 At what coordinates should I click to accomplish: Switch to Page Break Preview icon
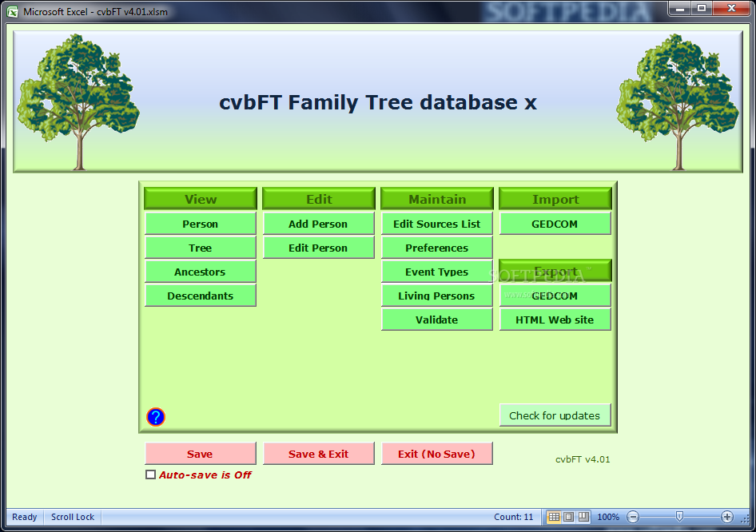[x=583, y=517]
